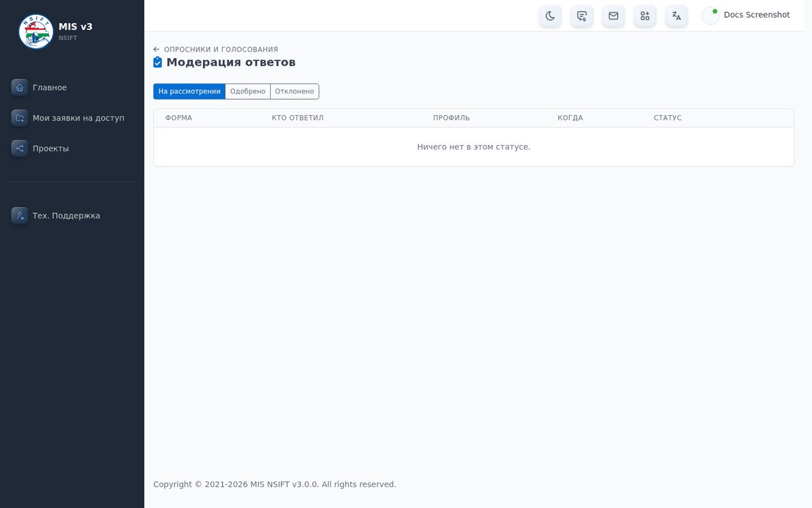Open the apps grid icon in the top bar

click(645, 16)
